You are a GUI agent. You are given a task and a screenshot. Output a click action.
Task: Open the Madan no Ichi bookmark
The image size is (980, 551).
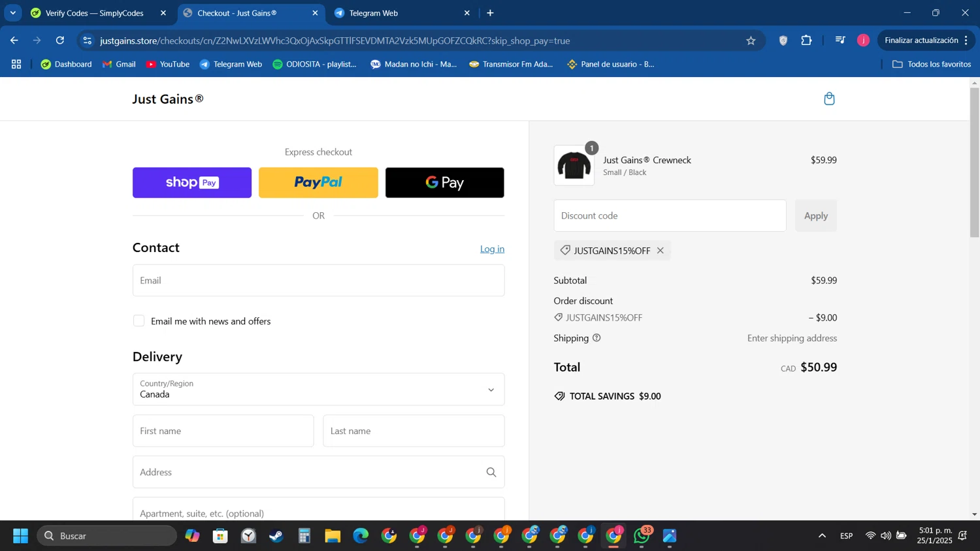pos(414,64)
